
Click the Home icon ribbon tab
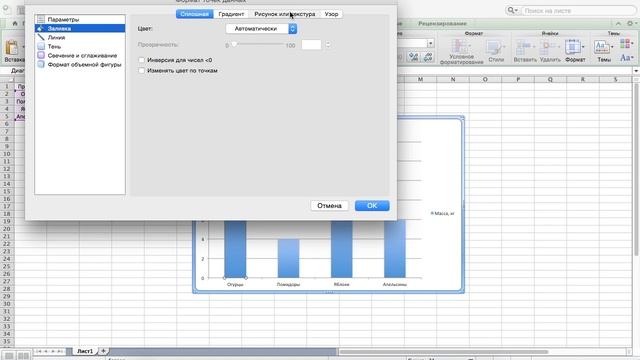point(15,23)
